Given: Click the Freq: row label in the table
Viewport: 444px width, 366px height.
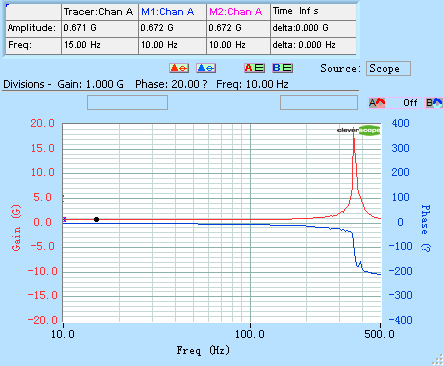Looking at the screenshot, I should click(20, 45).
